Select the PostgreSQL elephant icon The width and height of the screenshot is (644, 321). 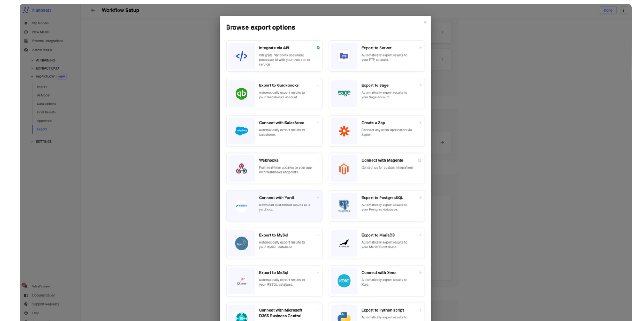click(x=344, y=206)
